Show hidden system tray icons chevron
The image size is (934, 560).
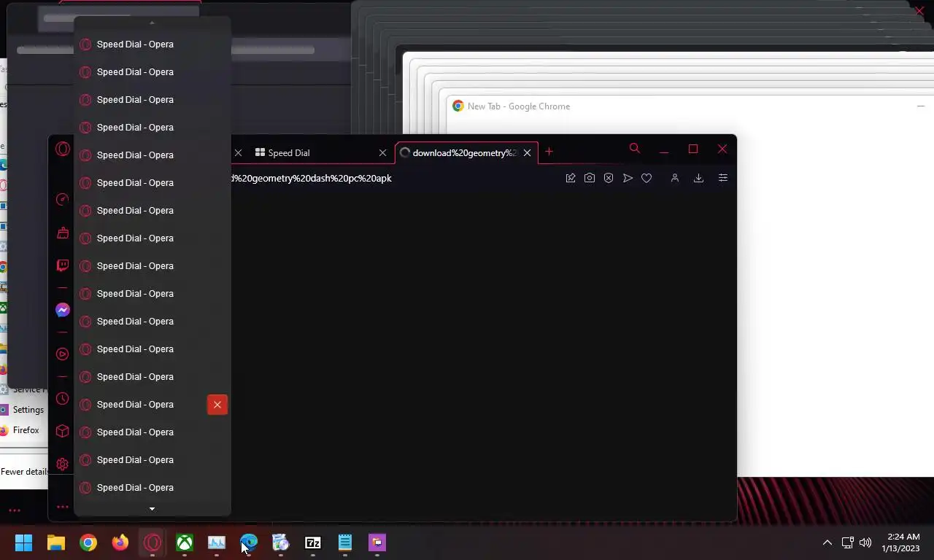827,542
